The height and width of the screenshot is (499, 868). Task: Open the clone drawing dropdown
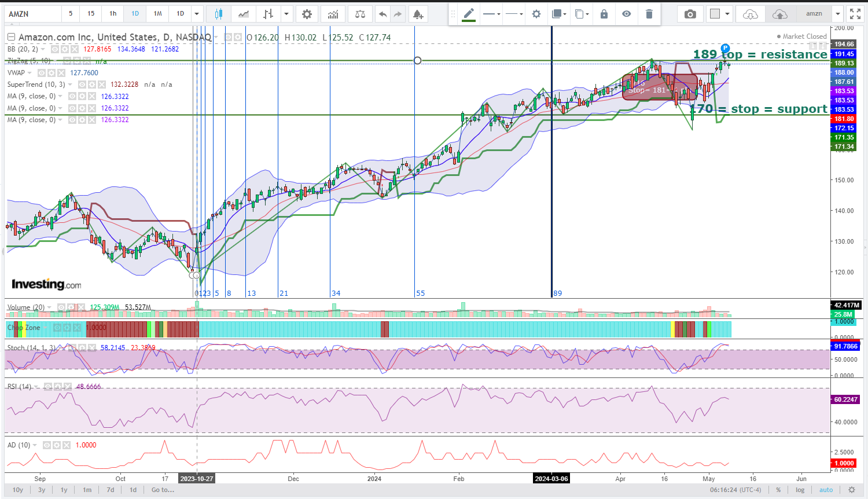click(582, 14)
